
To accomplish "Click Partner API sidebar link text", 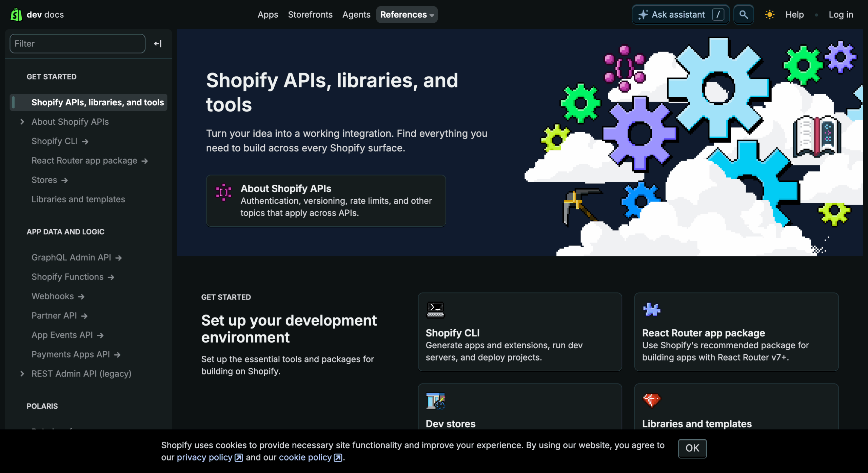I will pyautogui.click(x=54, y=315).
